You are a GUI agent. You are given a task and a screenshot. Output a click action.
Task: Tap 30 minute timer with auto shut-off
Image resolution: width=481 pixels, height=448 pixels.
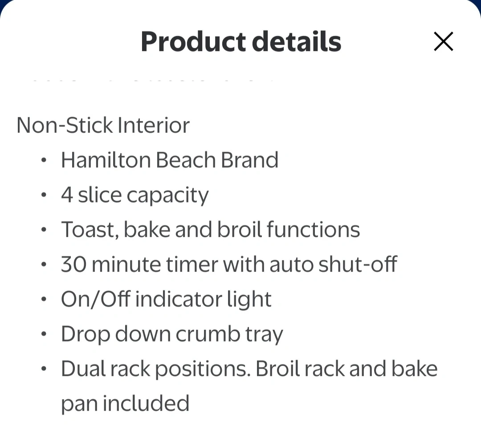click(229, 264)
